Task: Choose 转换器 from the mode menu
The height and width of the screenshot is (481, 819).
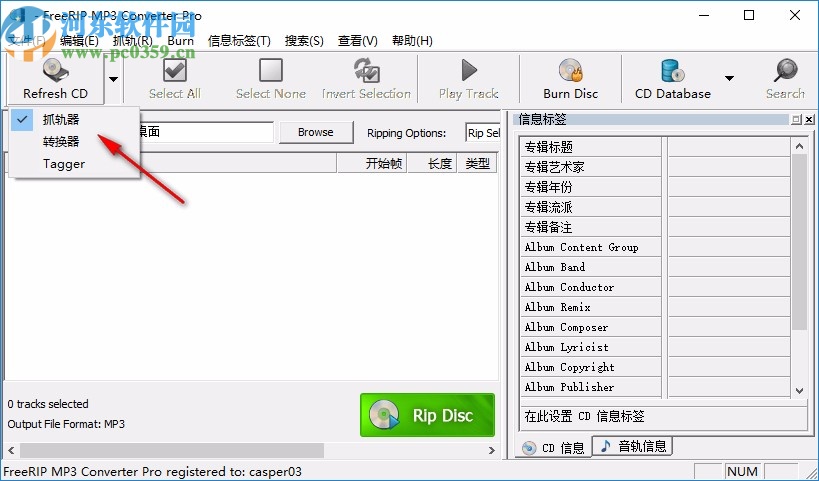Action: click(x=74, y=142)
